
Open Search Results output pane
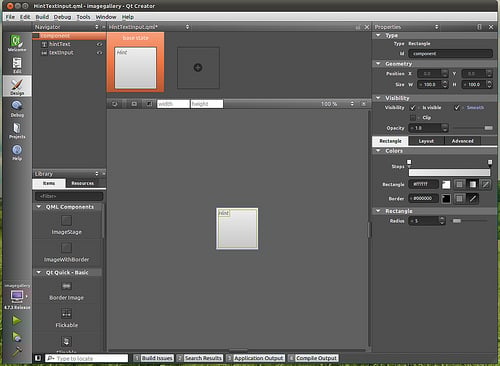click(x=199, y=358)
